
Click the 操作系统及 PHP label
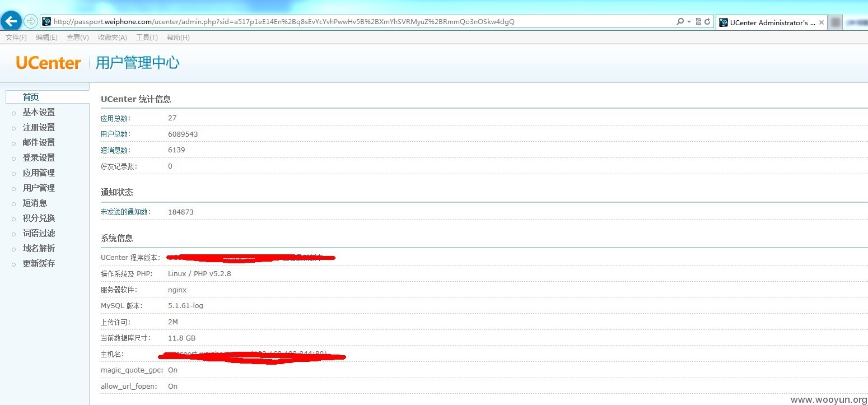click(x=127, y=273)
